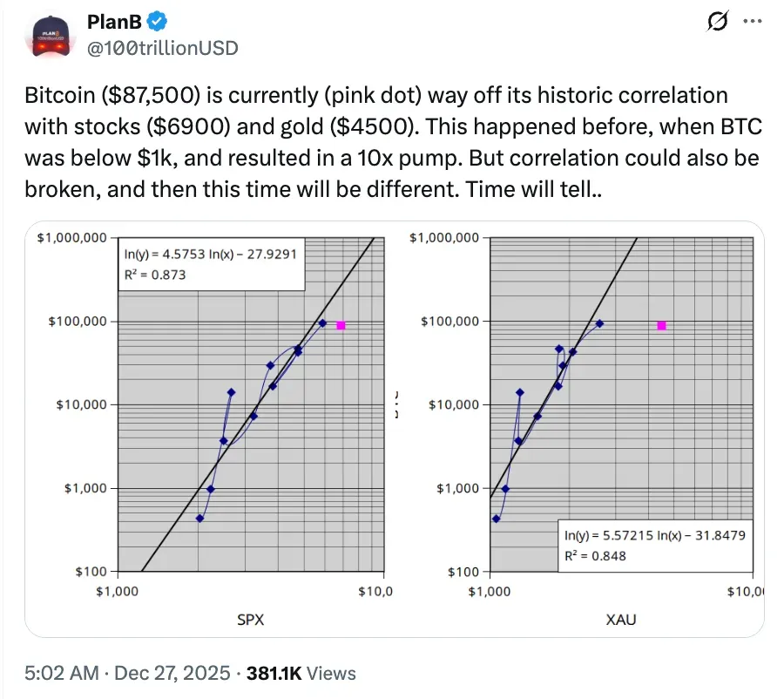Click the SPX axis label
Screen dimensions: 784x699
pyautogui.click(x=251, y=620)
